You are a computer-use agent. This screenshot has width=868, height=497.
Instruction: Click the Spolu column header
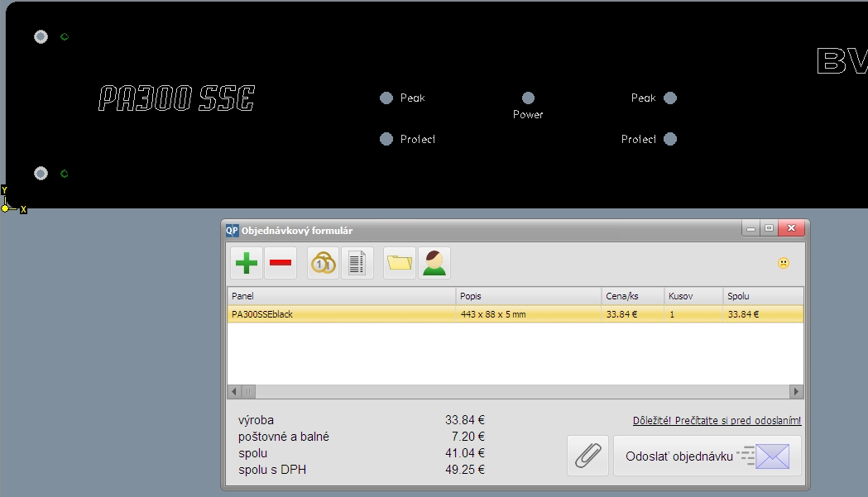[x=764, y=296]
